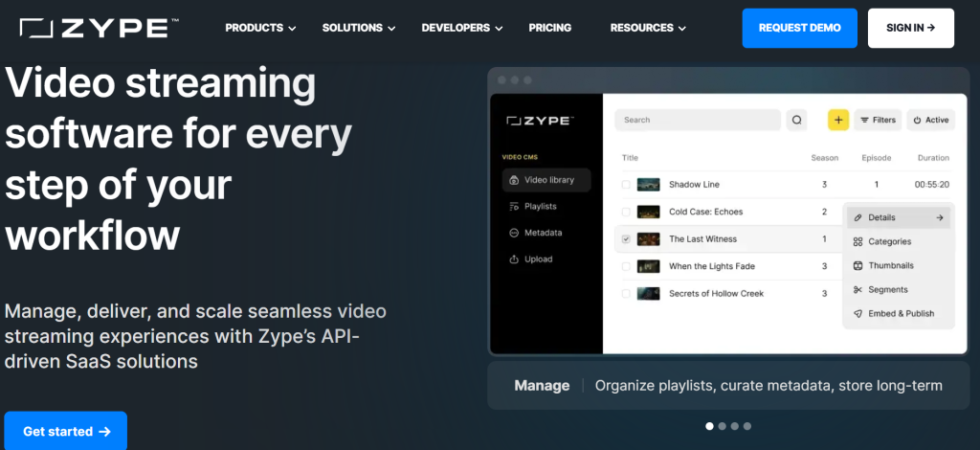The image size is (980, 450).
Task: Click the Video library sidebar icon
Action: 514,180
